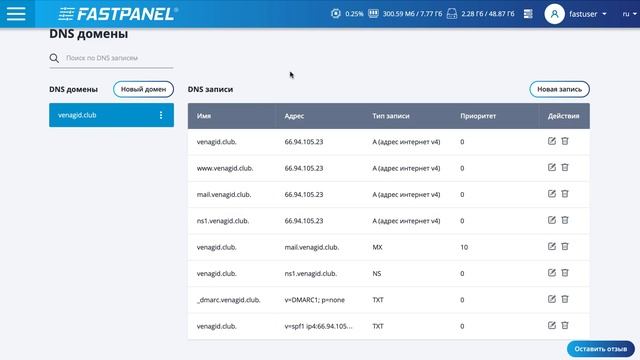Click the disk usage icon
Screen dimensions: 640x360
point(452,13)
